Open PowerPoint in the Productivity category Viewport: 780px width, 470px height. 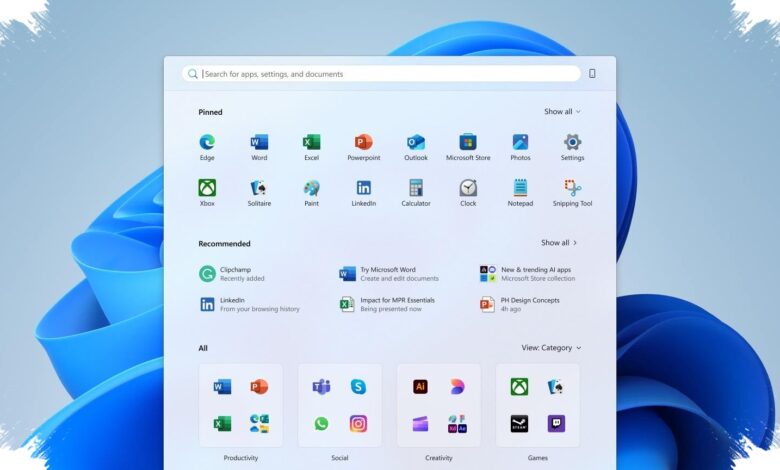click(x=259, y=386)
